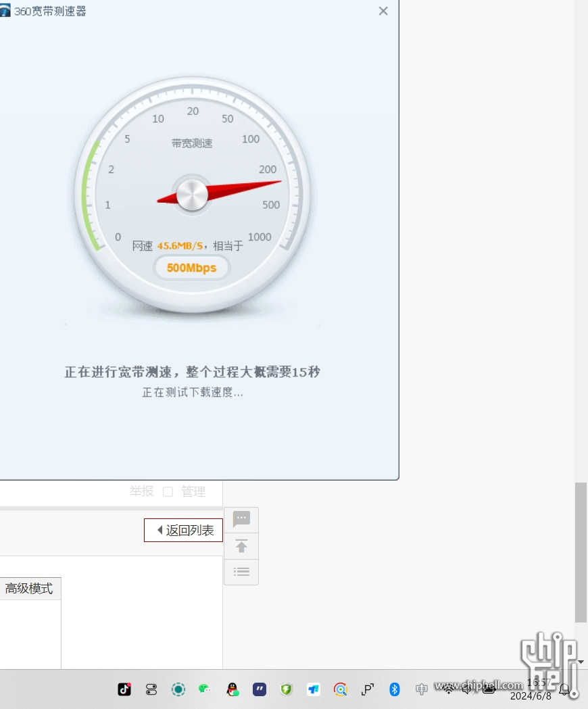Click the 管理 label text

point(193,491)
